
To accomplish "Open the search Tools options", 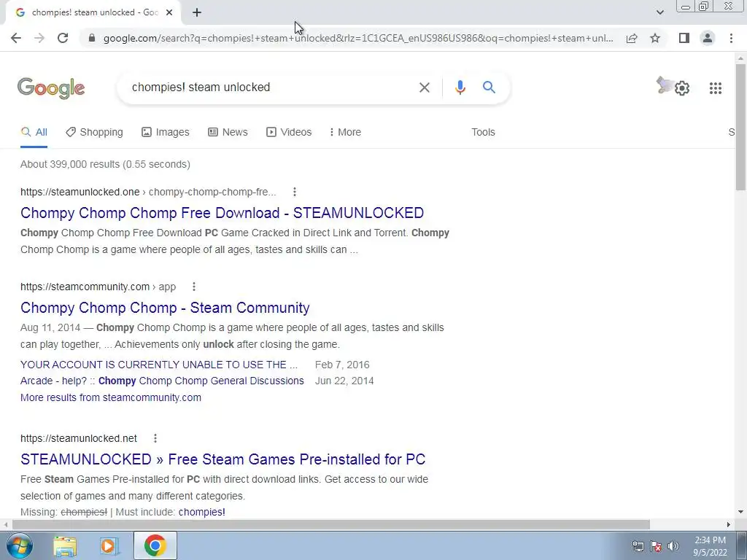I will pyautogui.click(x=483, y=133).
